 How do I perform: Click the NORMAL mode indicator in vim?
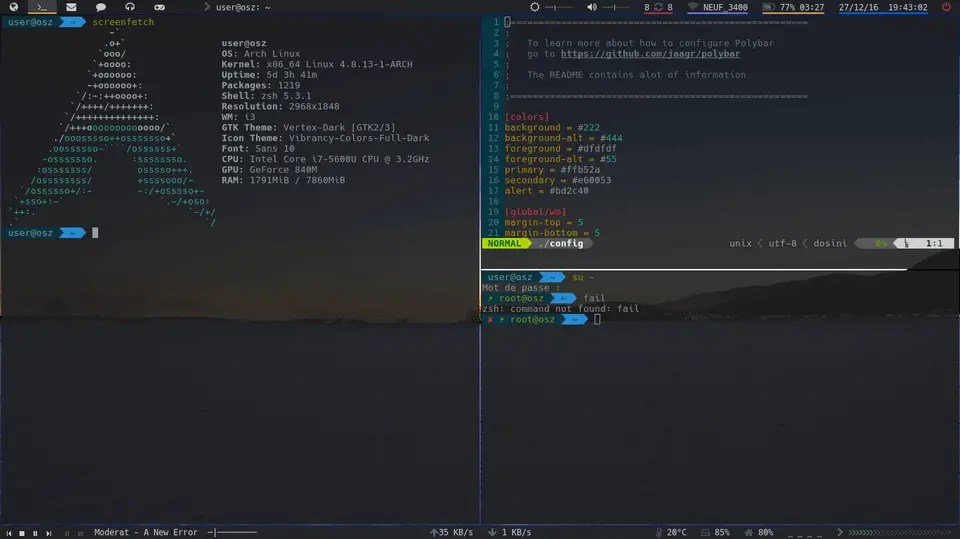[x=504, y=243]
